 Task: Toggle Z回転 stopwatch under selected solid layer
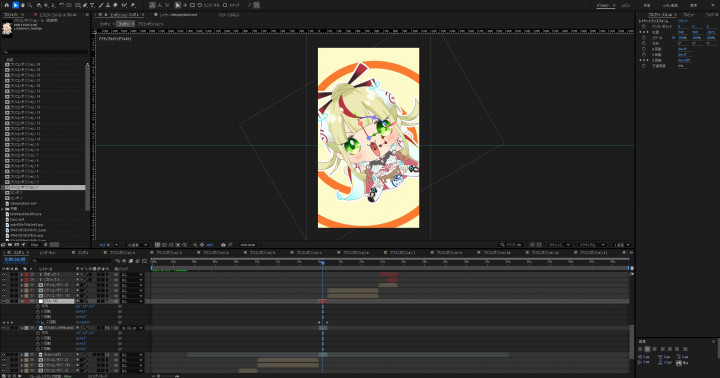(38, 322)
